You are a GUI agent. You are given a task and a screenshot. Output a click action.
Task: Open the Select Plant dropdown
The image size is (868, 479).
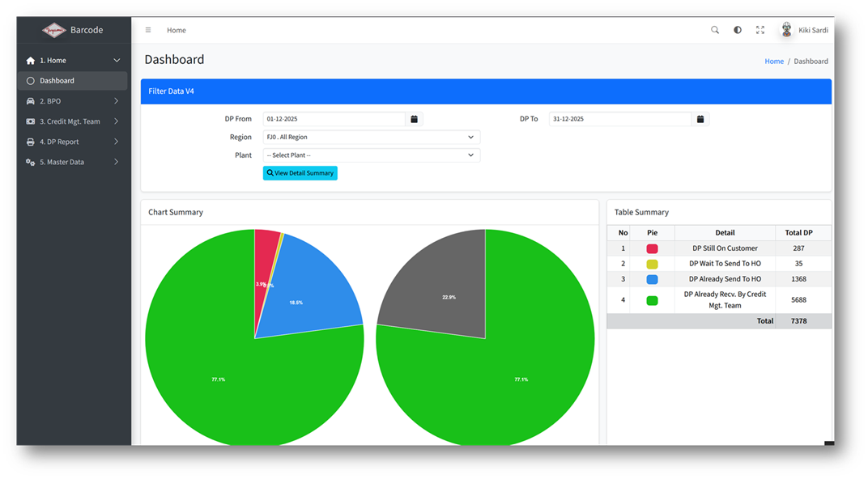(x=371, y=155)
